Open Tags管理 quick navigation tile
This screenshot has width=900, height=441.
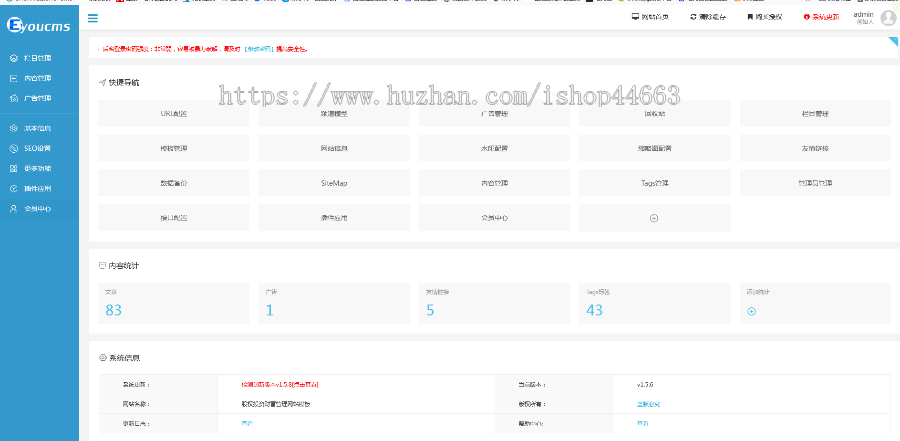point(655,183)
